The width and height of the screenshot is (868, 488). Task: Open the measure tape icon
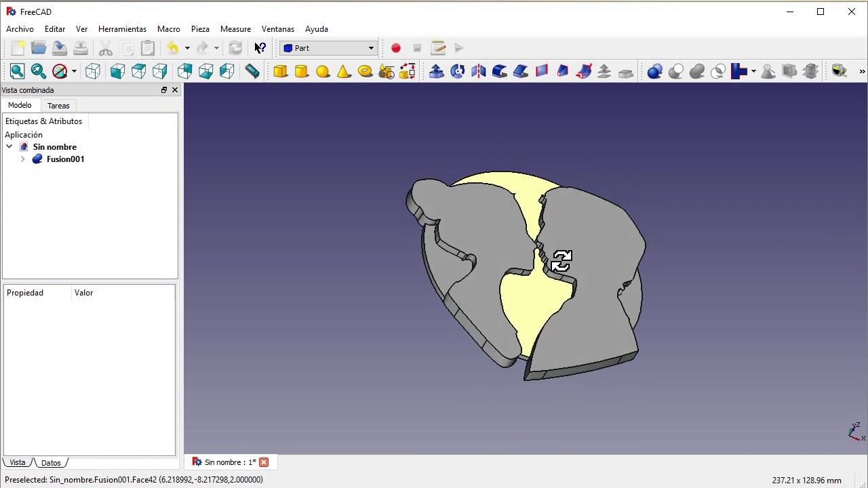pos(840,71)
